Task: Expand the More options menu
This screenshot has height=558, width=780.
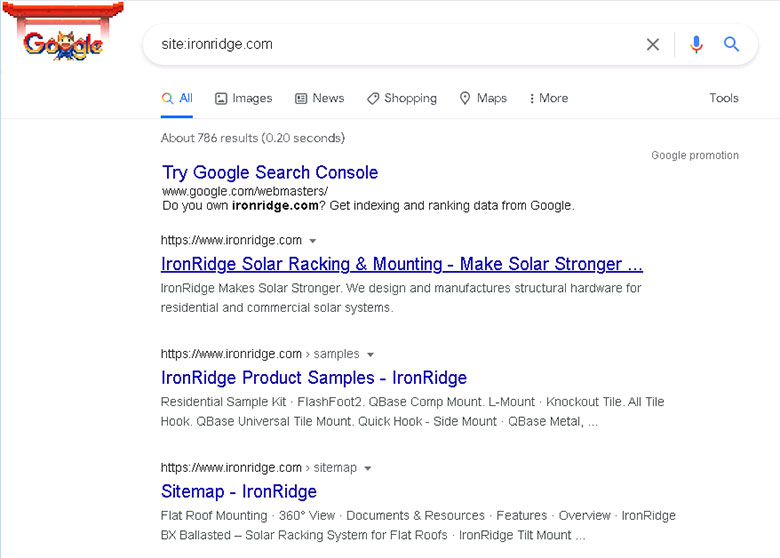Action: [548, 98]
